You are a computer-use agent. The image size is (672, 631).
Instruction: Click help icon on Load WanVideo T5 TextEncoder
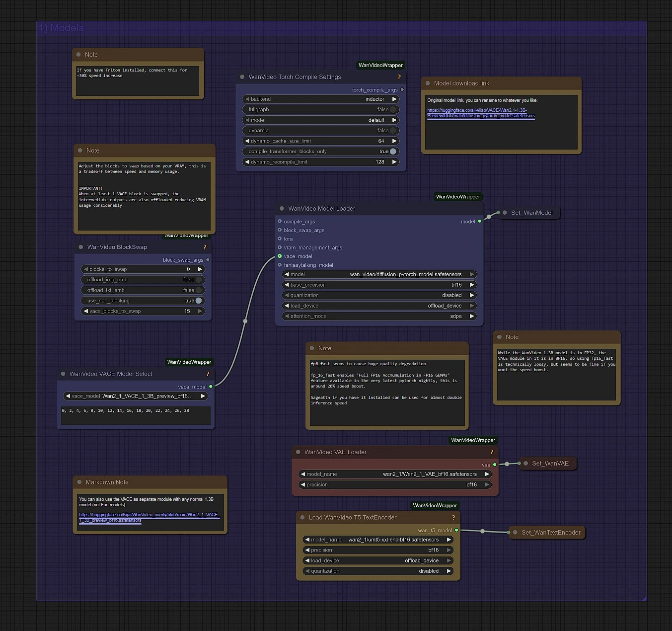click(453, 518)
